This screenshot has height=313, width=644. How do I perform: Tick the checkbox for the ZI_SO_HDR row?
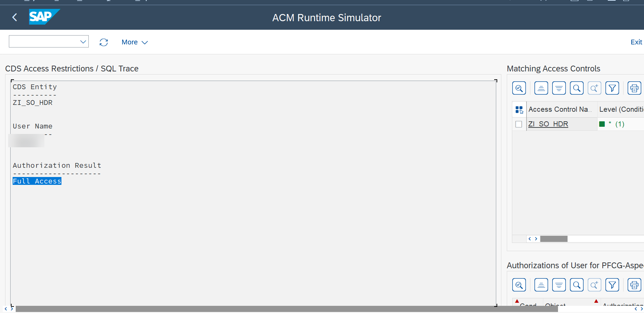519,124
